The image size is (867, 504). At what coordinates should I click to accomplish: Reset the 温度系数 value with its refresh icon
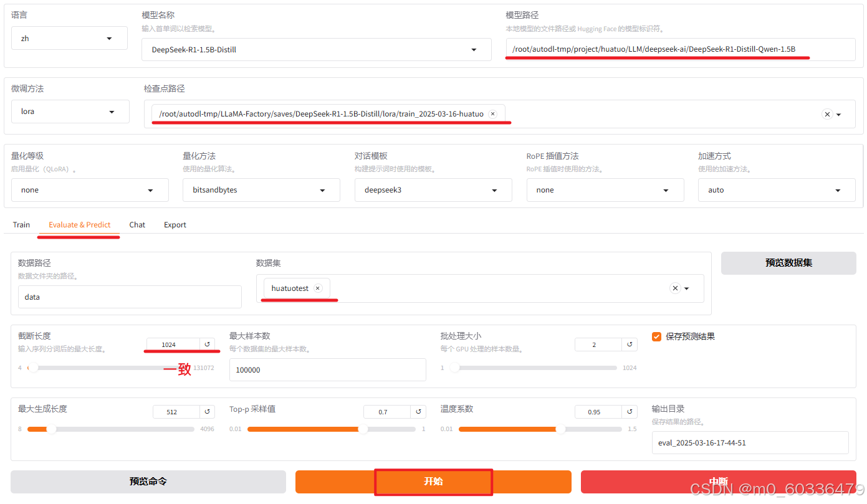(x=630, y=412)
